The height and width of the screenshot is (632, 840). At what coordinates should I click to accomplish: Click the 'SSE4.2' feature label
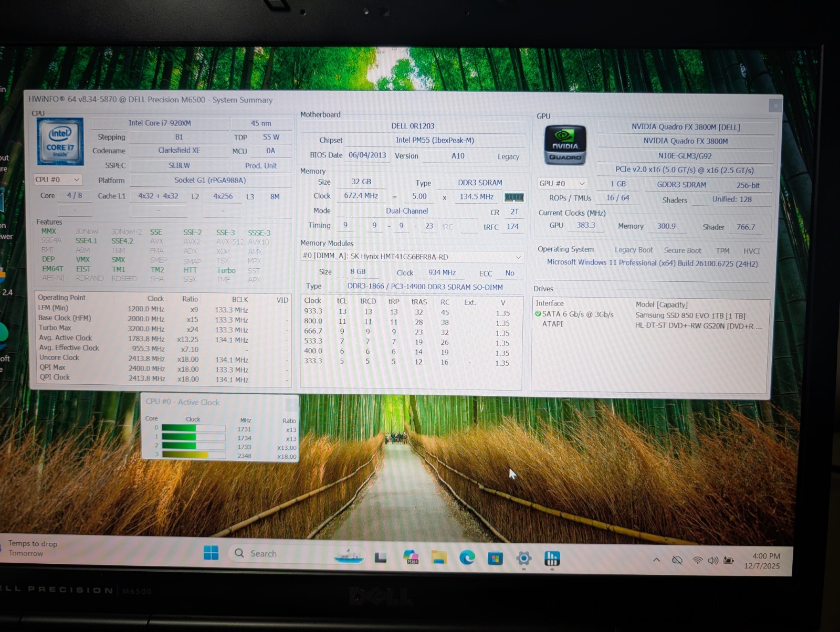click(x=122, y=241)
